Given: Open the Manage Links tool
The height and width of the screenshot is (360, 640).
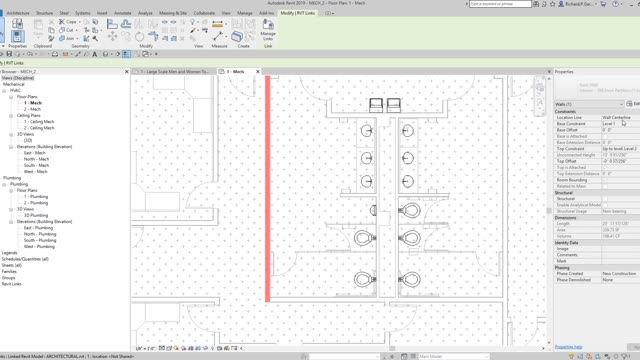Looking at the screenshot, I should 268,30.
